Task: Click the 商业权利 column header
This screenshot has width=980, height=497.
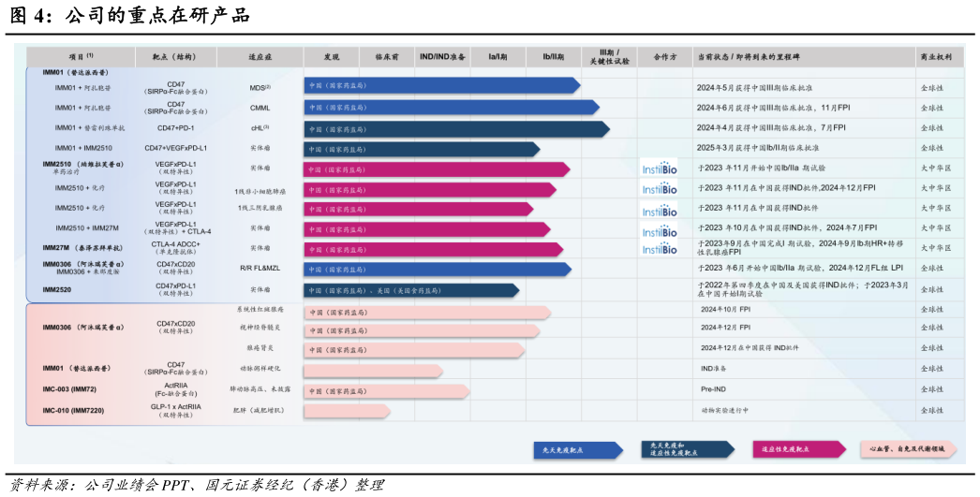Action: 937,57
